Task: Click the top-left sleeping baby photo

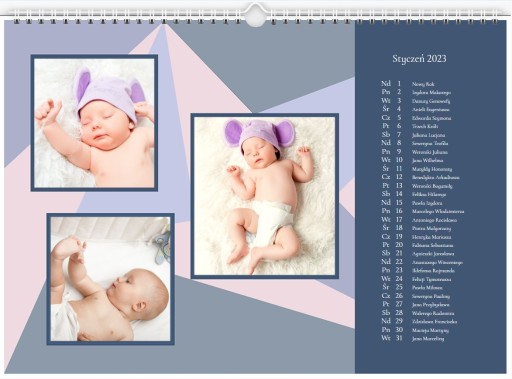Action: pos(94,123)
